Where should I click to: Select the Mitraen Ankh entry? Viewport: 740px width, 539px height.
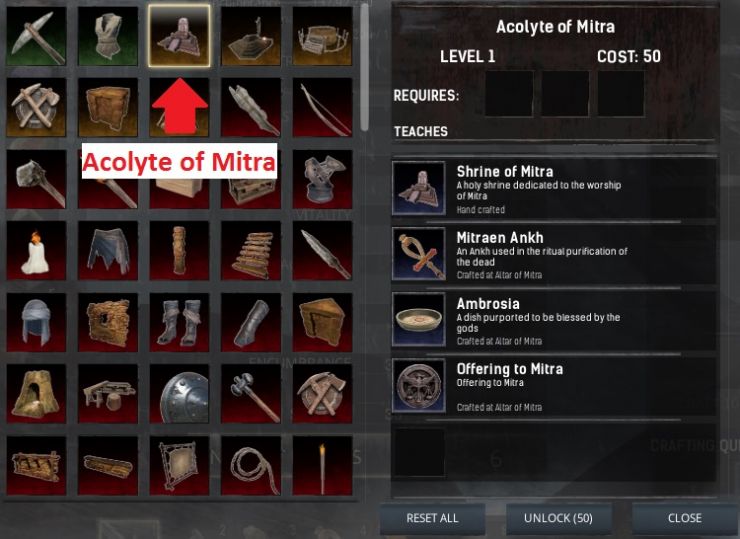554,254
